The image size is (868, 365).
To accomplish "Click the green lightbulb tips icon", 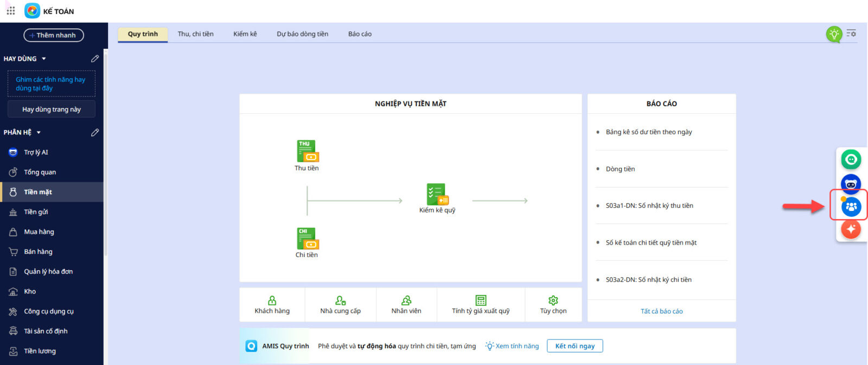I will click(x=833, y=34).
